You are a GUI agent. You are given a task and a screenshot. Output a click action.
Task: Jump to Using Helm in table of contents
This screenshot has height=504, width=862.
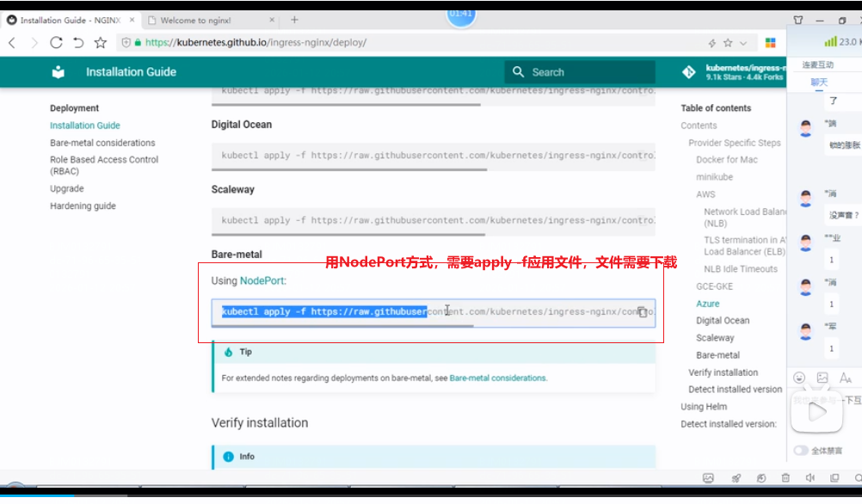pyautogui.click(x=704, y=407)
